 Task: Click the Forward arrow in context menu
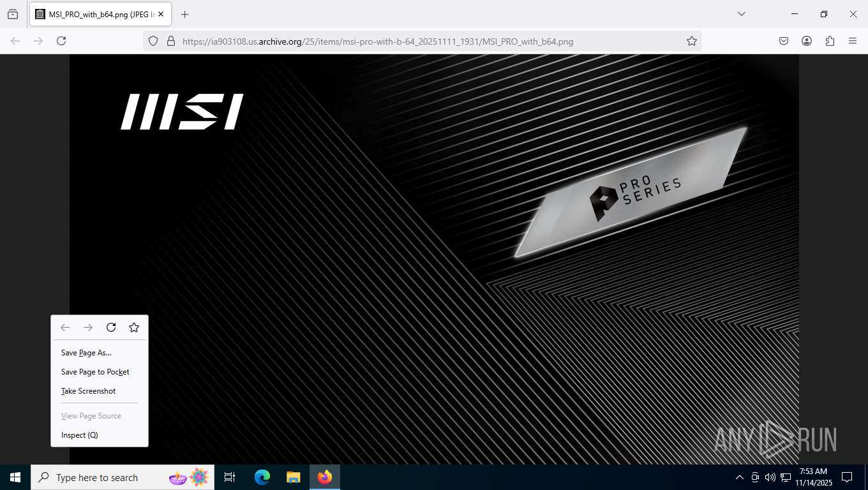tap(88, 327)
